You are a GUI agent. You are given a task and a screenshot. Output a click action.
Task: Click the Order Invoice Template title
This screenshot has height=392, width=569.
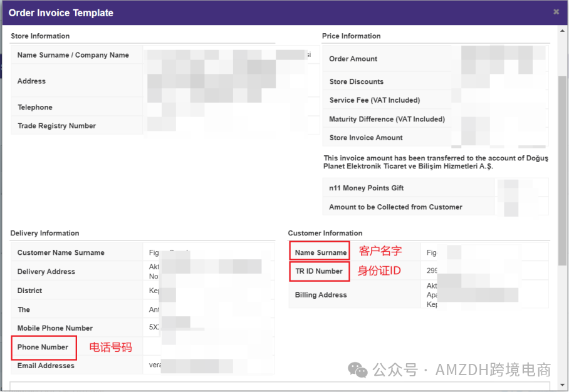point(61,13)
